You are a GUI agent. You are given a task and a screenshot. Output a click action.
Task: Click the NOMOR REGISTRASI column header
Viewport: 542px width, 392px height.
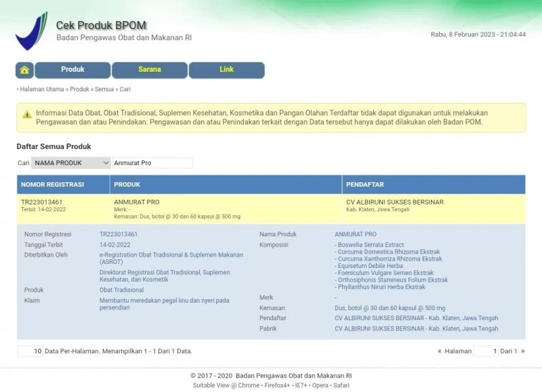pyautogui.click(x=63, y=184)
